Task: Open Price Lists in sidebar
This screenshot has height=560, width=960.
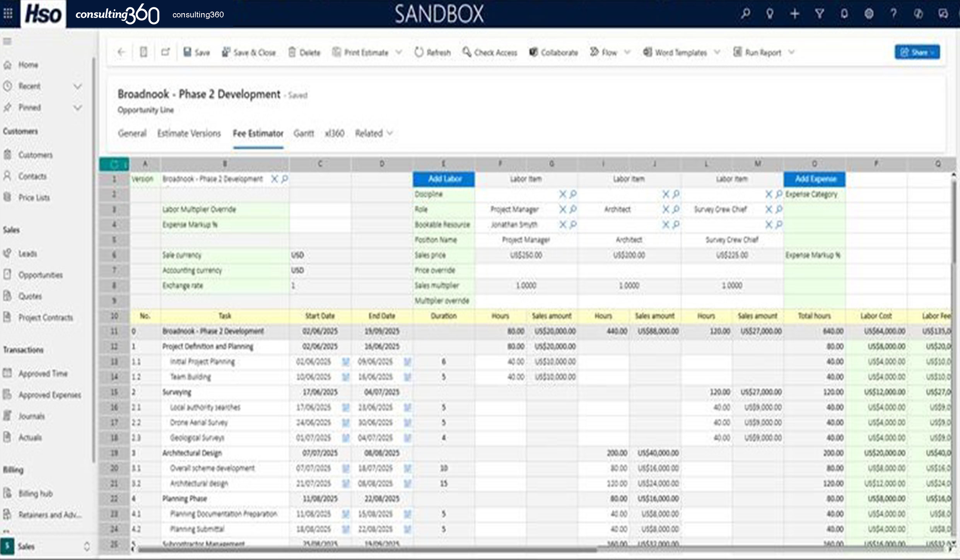Action: pyautogui.click(x=34, y=197)
